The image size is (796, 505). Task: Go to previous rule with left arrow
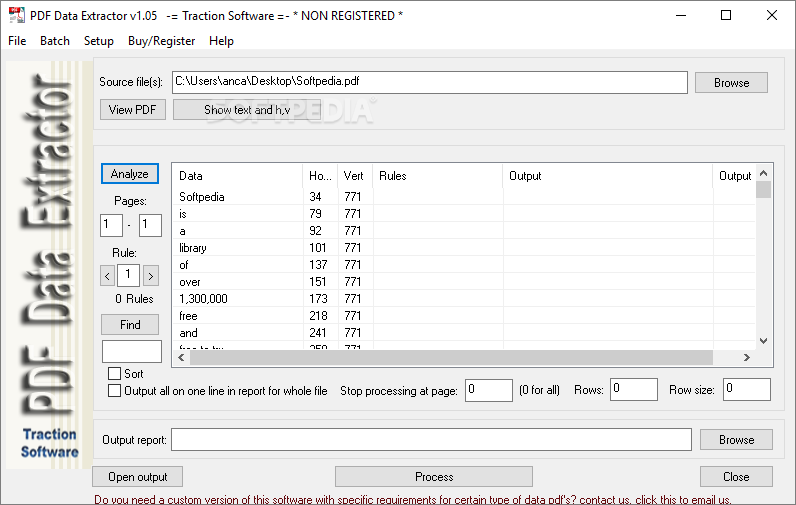click(108, 275)
